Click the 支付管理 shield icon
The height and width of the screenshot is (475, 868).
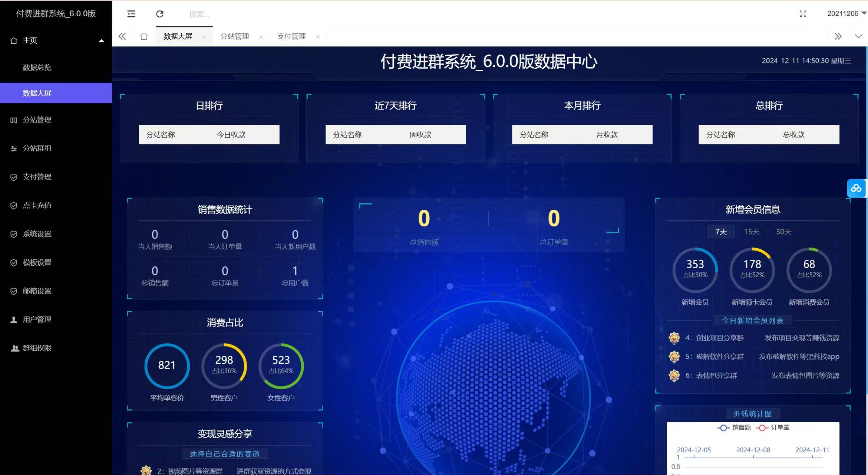(14, 177)
